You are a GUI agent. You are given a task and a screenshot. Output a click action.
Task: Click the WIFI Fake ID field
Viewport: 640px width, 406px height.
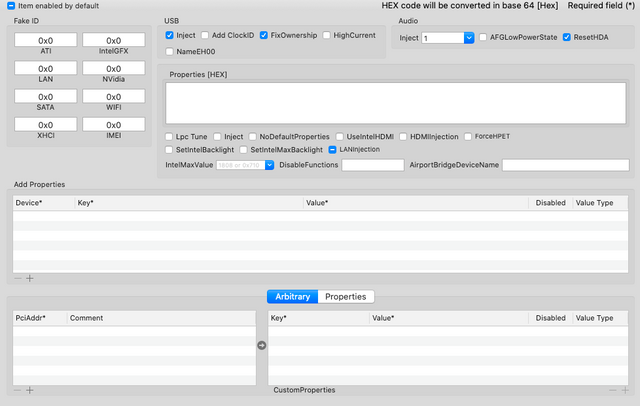tap(114, 97)
